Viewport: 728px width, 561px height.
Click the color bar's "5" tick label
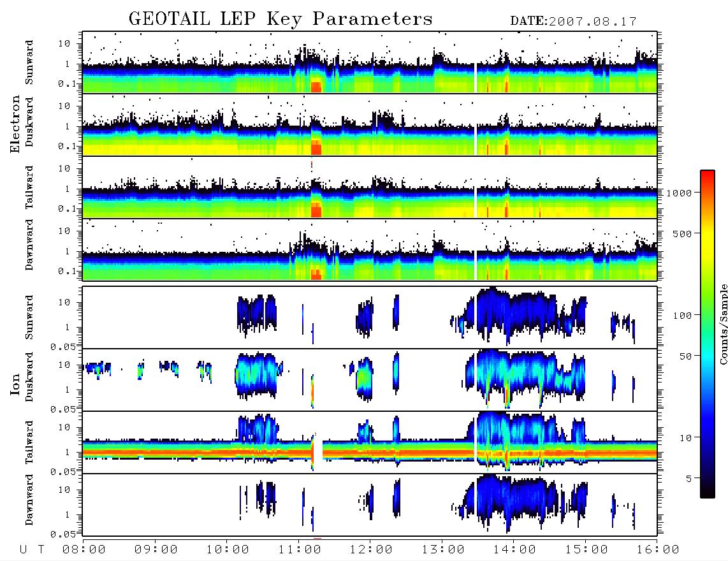pyautogui.click(x=688, y=479)
